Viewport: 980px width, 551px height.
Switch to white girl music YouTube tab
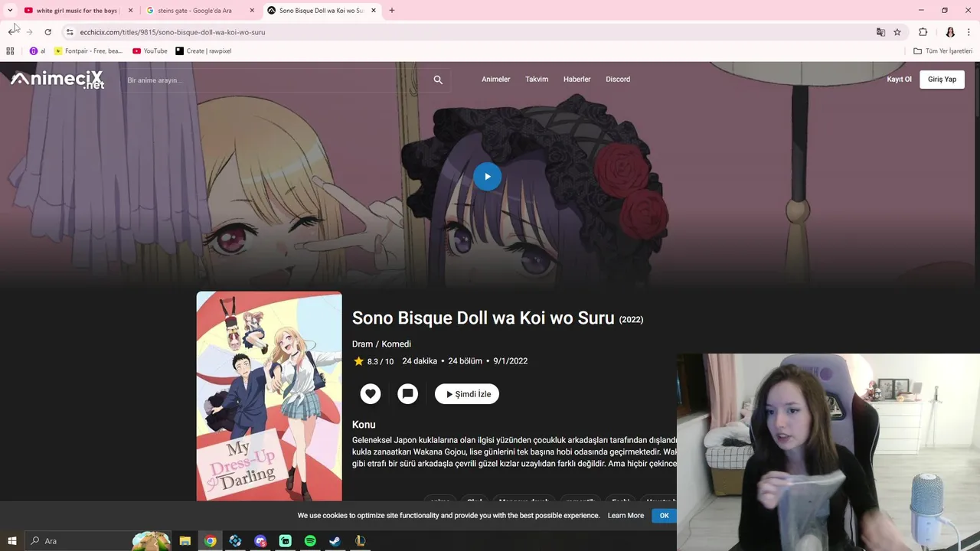point(79,11)
